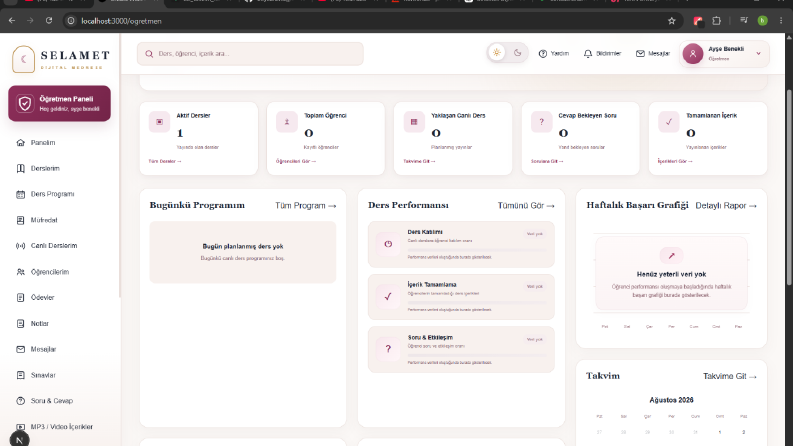Click the page vertical scrollbar
This screenshot has height=446, width=793.
789,187
